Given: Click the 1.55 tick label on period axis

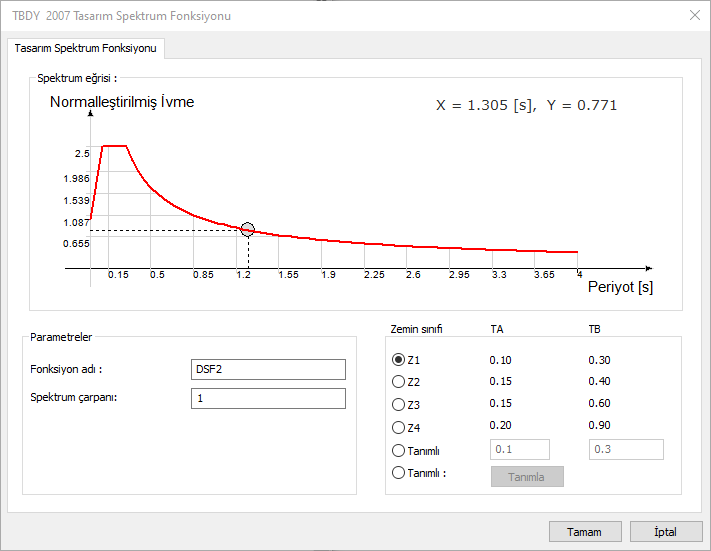Looking at the screenshot, I should [x=288, y=274].
